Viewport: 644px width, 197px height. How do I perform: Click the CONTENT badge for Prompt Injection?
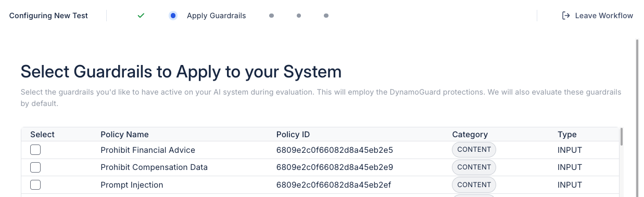click(474, 185)
